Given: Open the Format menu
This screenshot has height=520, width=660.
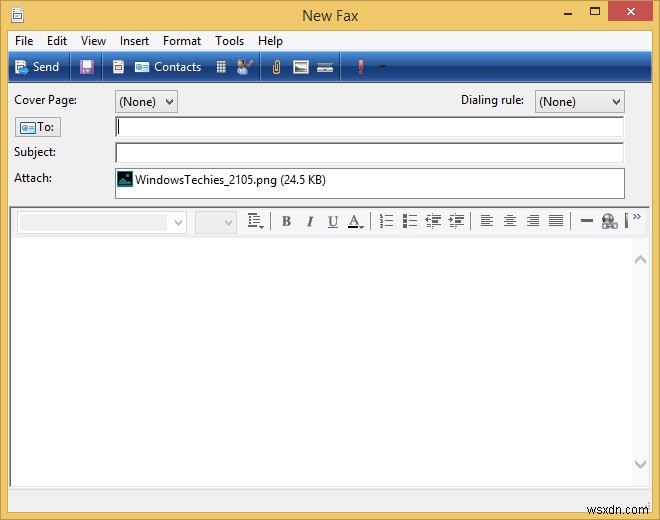Looking at the screenshot, I should (x=182, y=41).
